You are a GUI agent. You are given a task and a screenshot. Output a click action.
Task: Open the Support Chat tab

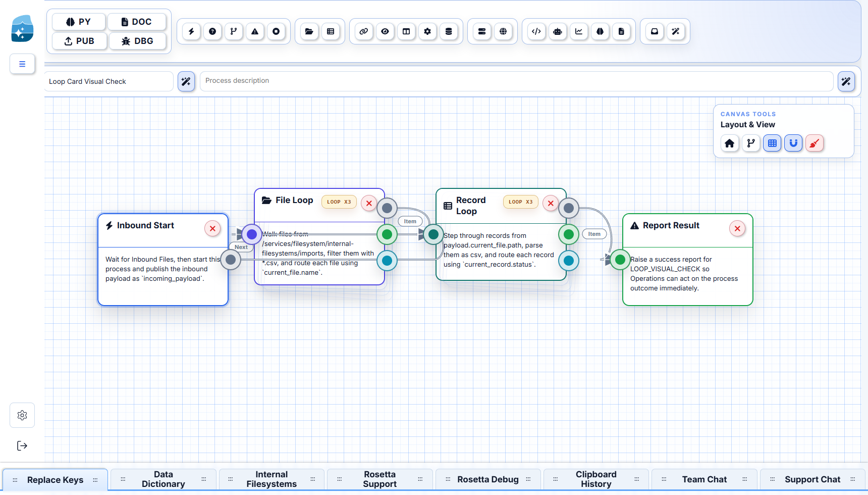pyautogui.click(x=812, y=479)
